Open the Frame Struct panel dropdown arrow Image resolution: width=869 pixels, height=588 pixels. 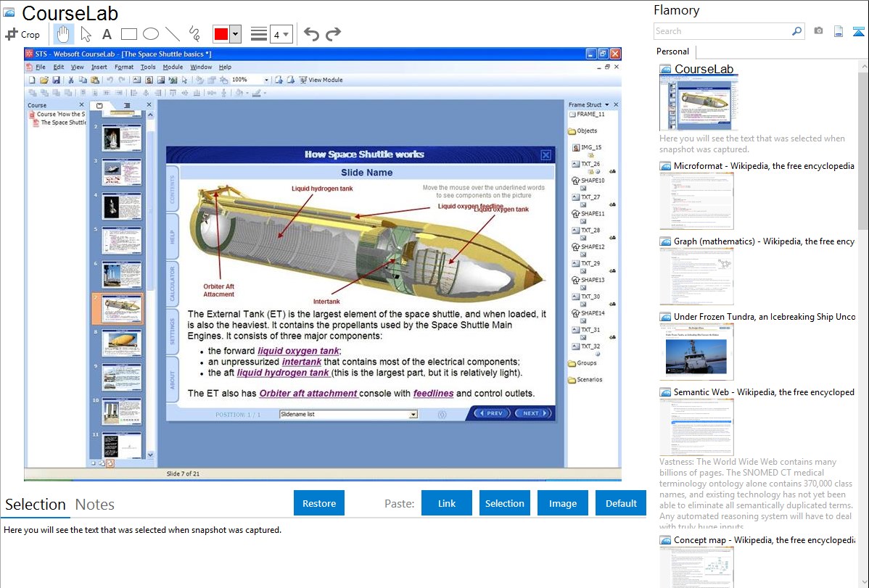point(607,104)
